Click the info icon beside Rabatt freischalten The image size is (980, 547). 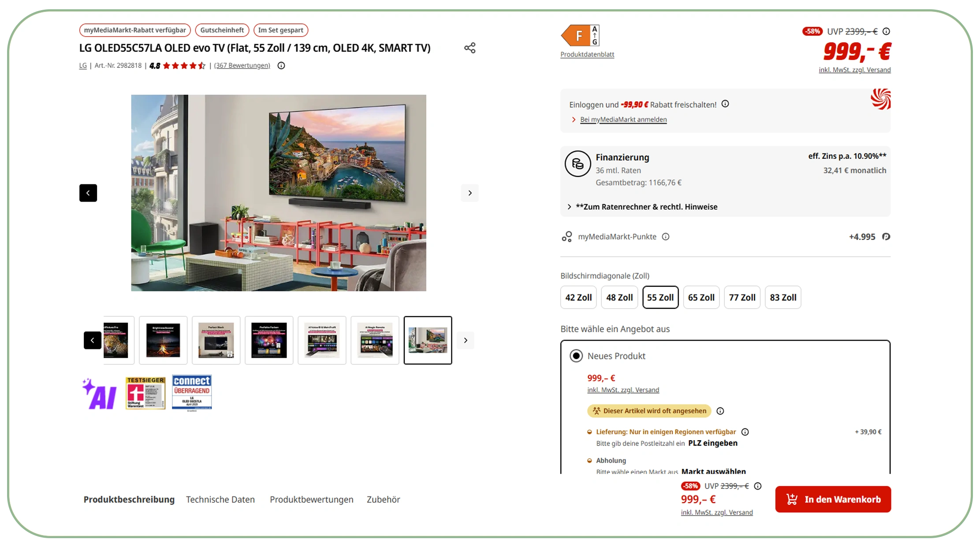[725, 104]
